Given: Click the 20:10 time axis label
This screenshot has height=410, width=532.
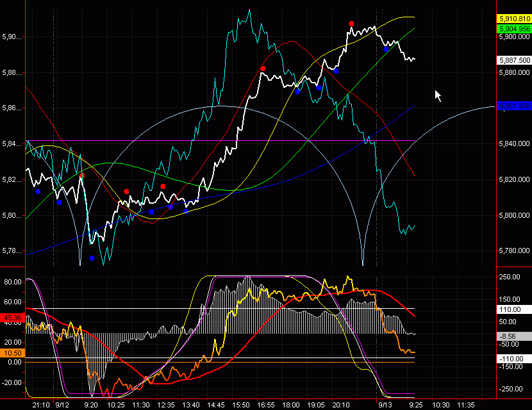Looking at the screenshot, I should [341, 406].
